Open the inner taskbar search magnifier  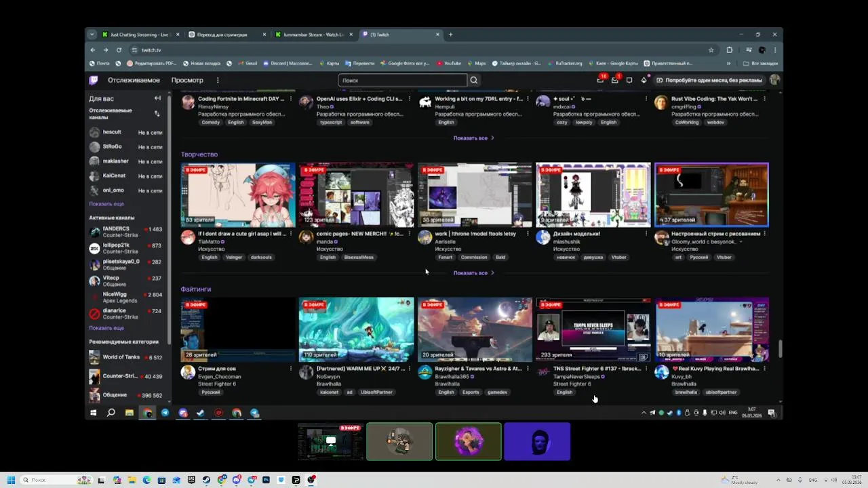(111, 413)
